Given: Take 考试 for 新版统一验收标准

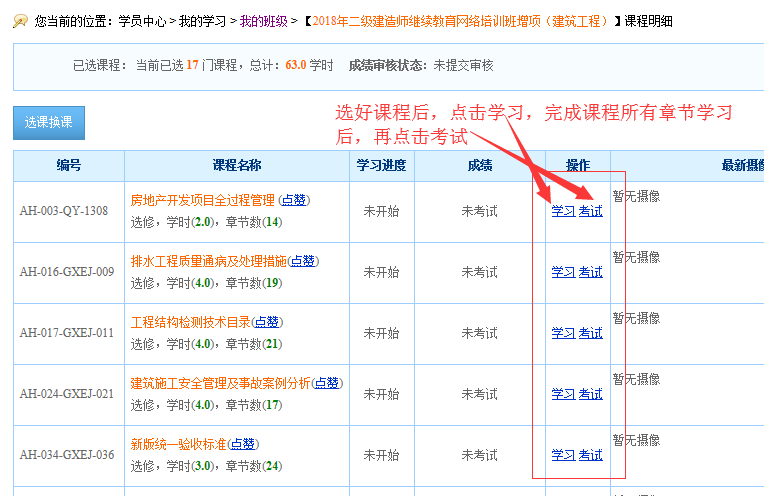Looking at the screenshot, I should (x=591, y=455).
